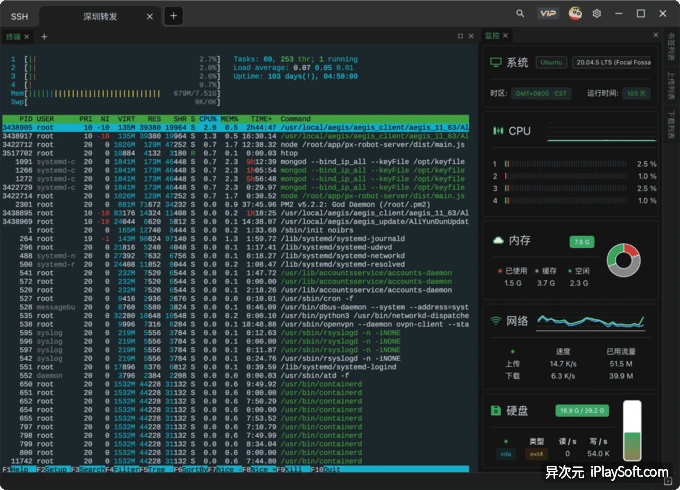
Task: Select the PM2 v5.2.2 God Daemon row
Action: 235,204
